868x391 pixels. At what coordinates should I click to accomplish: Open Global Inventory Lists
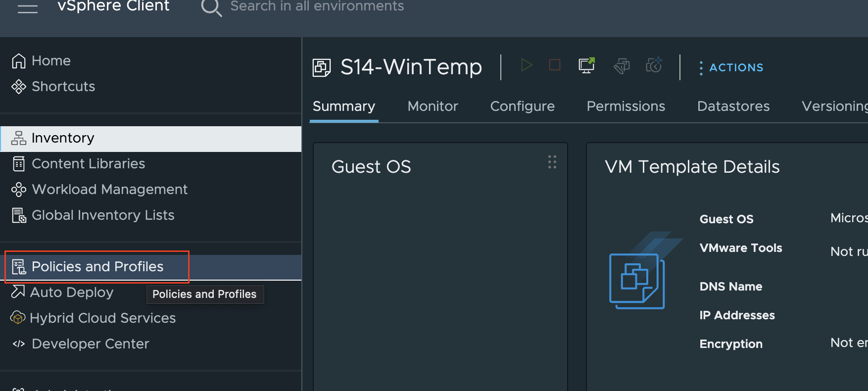pos(103,215)
